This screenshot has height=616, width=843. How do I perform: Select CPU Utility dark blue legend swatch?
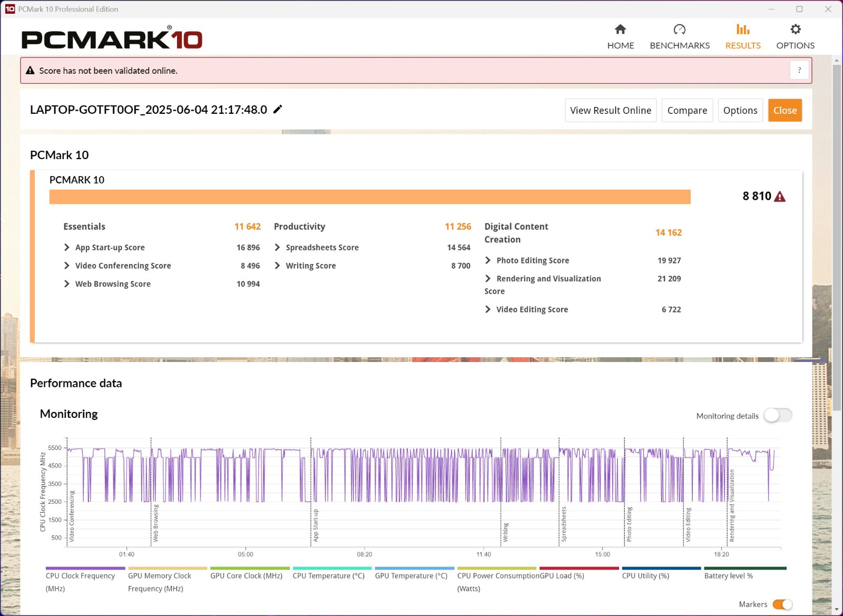[661, 568]
